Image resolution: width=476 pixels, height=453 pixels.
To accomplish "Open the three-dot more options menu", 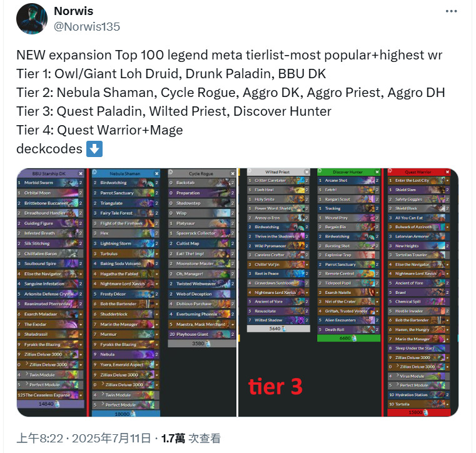I will pyautogui.click(x=451, y=11).
